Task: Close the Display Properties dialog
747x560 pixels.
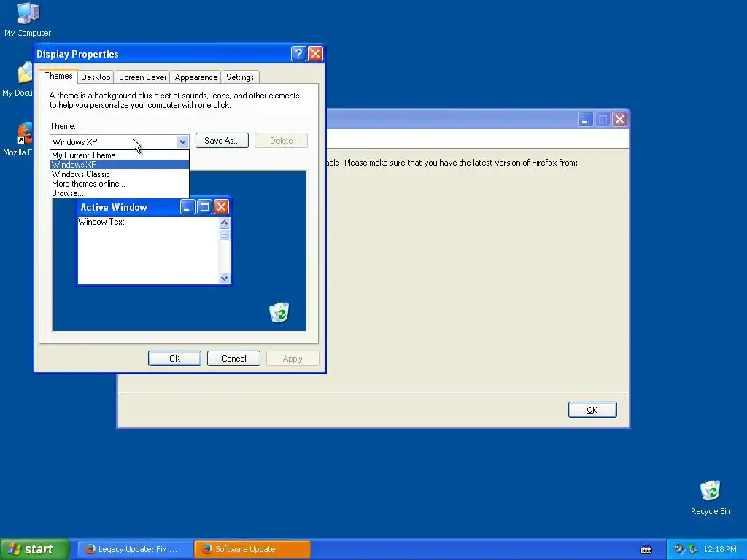Action: (x=315, y=53)
